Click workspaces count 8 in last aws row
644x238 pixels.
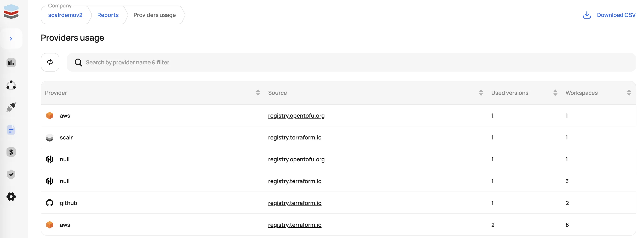pos(567,225)
